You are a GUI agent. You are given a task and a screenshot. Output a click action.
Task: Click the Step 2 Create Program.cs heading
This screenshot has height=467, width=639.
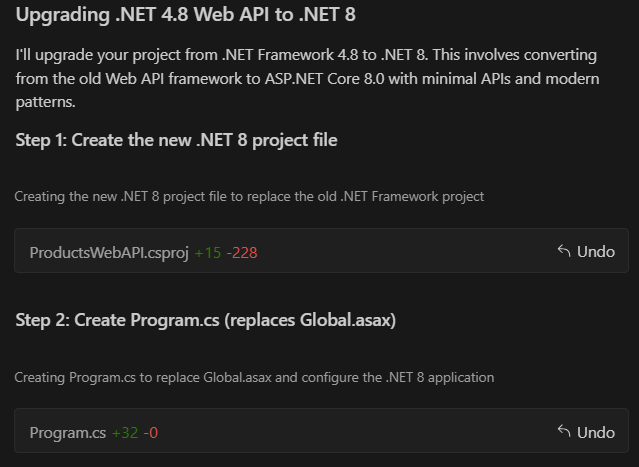[205, 320]
